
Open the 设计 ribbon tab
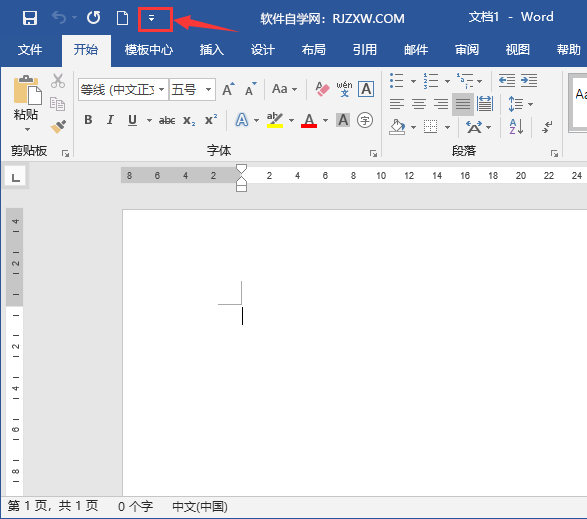coord(262,49)
